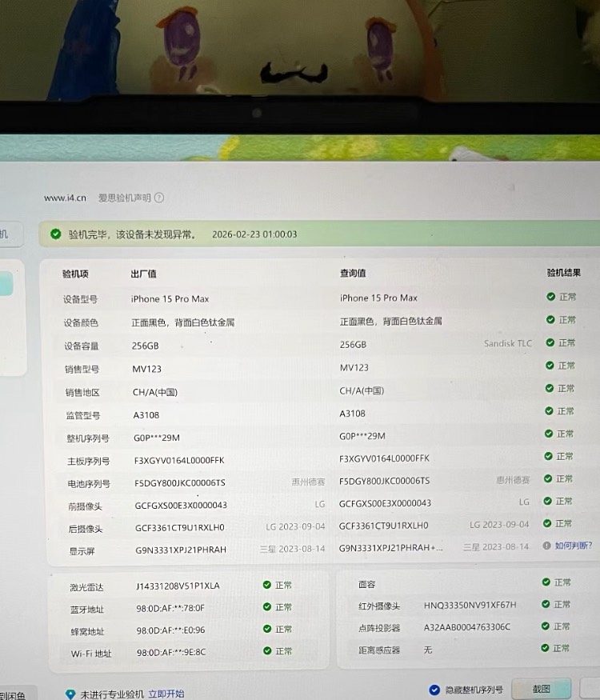Image resolution: width=600 pixels, height=700 pixels.
Task: Select queried color 正面黑色,背面白色钛金属
Action: coord(390,321)
